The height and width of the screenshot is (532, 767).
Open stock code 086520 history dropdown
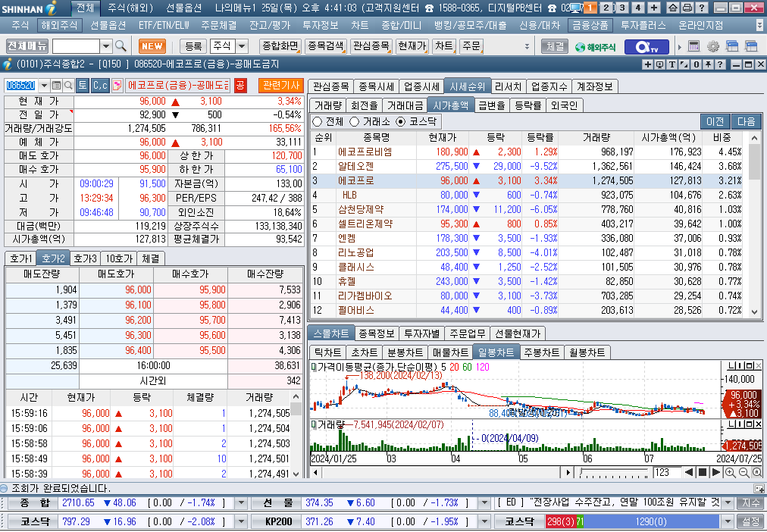[x=44, y=86]
